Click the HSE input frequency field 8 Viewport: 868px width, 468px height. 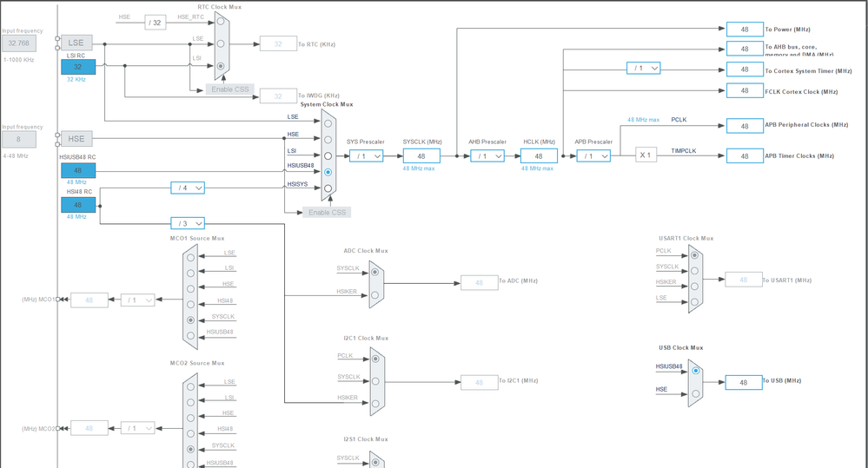coord(19,140)
